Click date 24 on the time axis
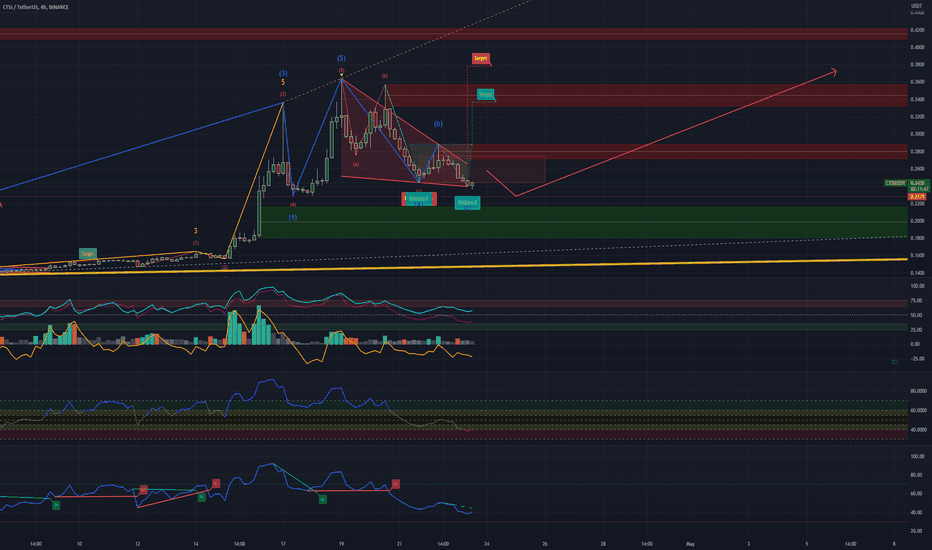 pos(487,543)
